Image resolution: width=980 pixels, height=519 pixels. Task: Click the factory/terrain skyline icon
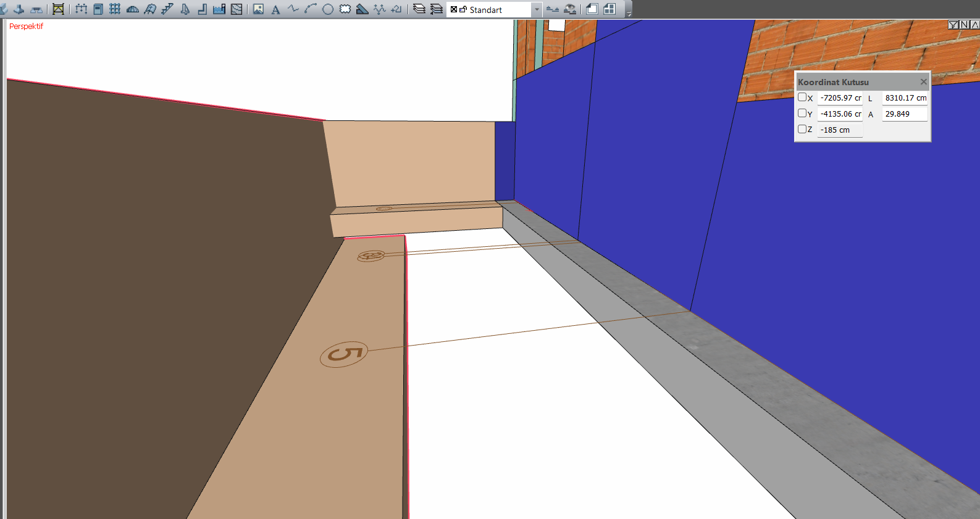[x=219, y=9]
